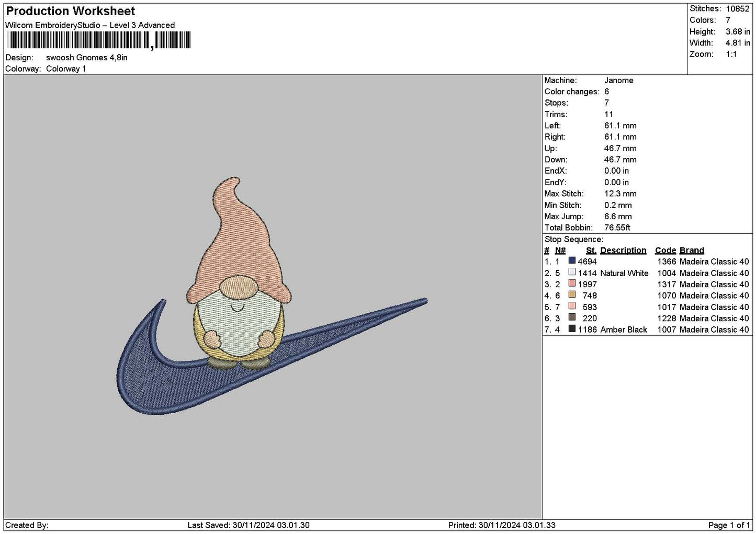Click the EndX value '0.00 in'
This screenshot has width=756, height=534.
pyautogui.click(x=617, y=171)
